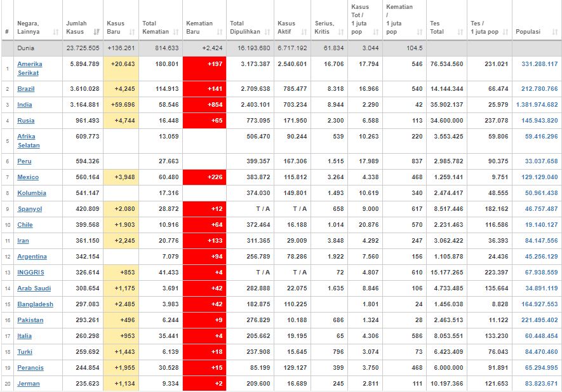Image resolution: width=562 pixels, height=392 pixels.
Task: Open the Jerman country link
Action: [29, 383]
